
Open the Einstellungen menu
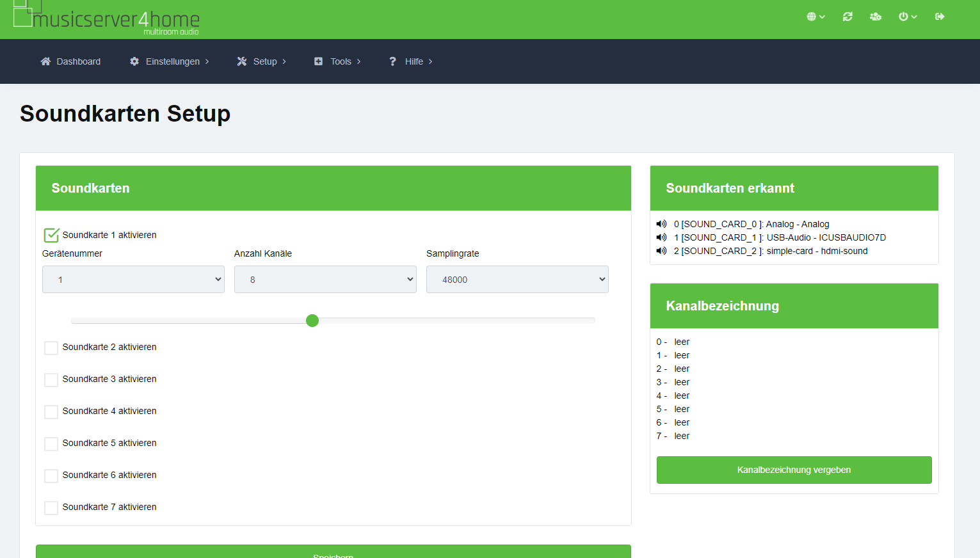click(170, 61)
